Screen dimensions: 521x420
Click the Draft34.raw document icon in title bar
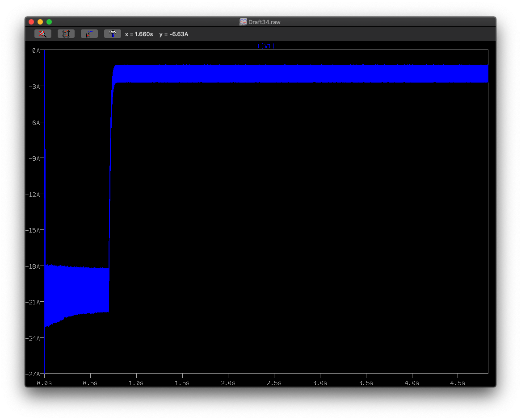243,22
